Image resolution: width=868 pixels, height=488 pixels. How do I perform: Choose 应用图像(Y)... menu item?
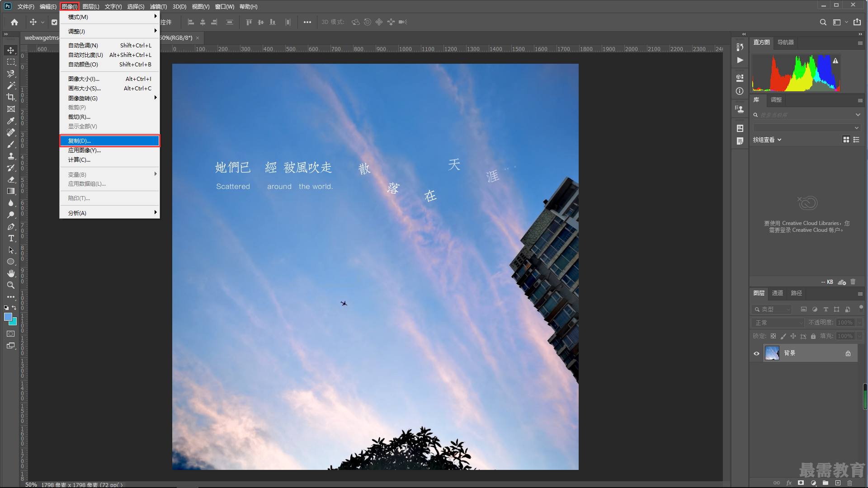(x=109, y=150)
